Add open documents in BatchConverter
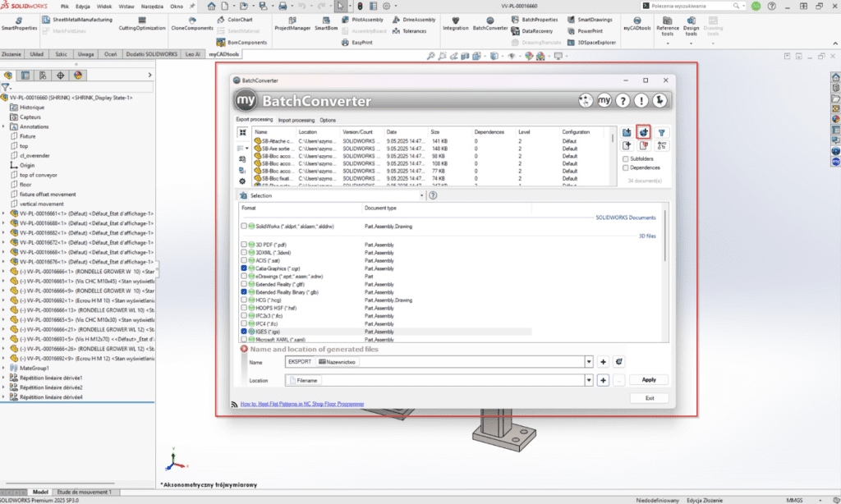841x504 pixels. point(643,132)
